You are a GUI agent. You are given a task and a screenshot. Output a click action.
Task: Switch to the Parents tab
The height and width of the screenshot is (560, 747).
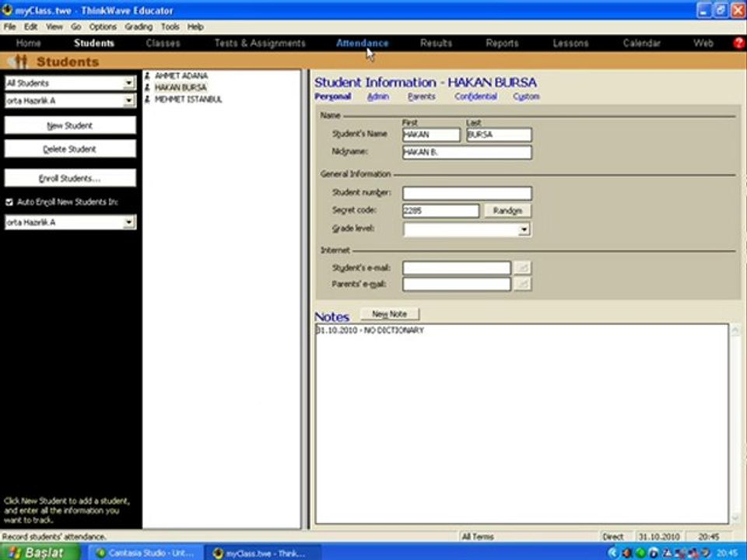[421, 96]
